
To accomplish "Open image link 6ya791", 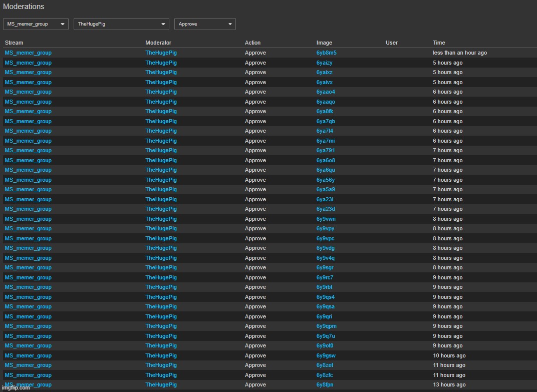I will point(326,150).
